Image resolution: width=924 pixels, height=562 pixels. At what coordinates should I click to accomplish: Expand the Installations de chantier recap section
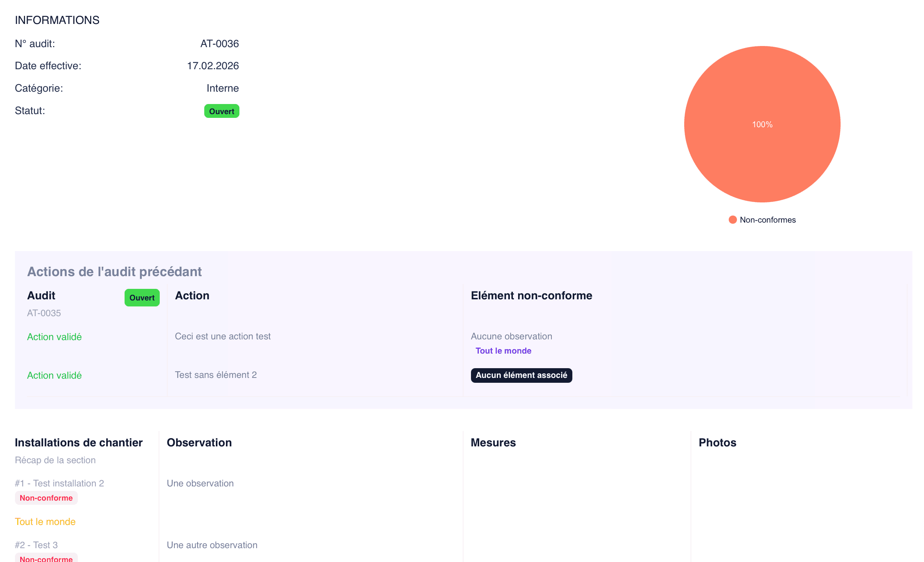coord(55,460)
